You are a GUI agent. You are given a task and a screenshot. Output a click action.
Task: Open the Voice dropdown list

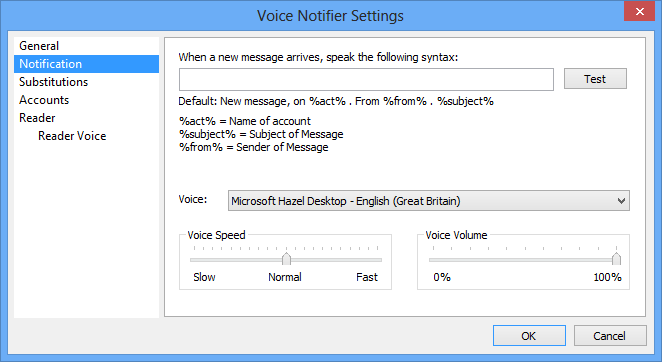coord(429,201)
